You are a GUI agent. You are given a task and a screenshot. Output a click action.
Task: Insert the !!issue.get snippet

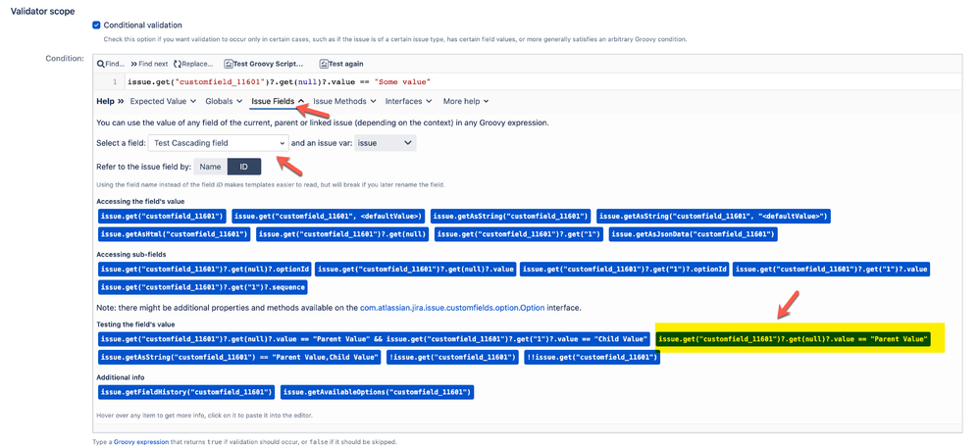[592, 358]
